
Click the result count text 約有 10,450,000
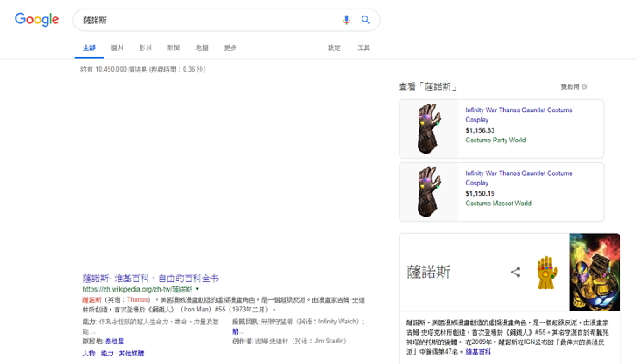click(104, 69)
